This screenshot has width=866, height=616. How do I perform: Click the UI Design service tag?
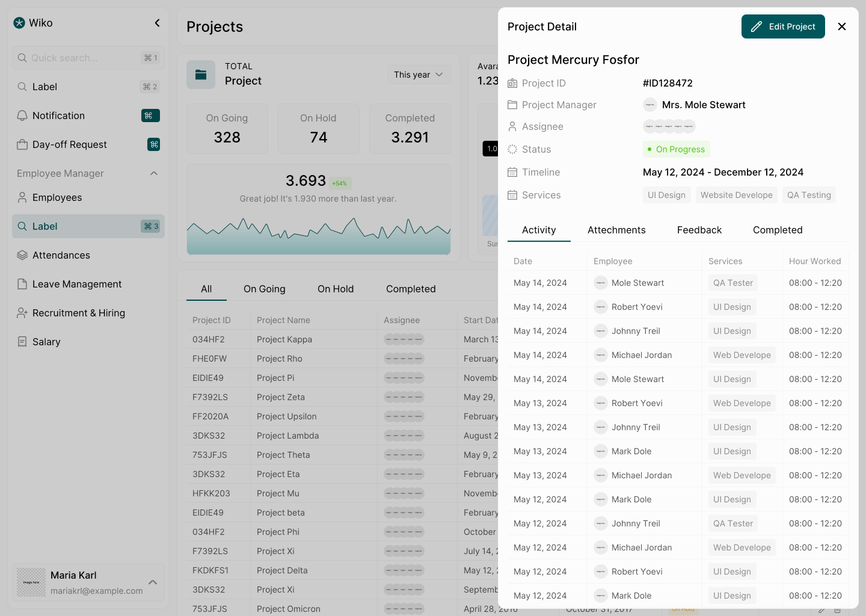[666, 195]
